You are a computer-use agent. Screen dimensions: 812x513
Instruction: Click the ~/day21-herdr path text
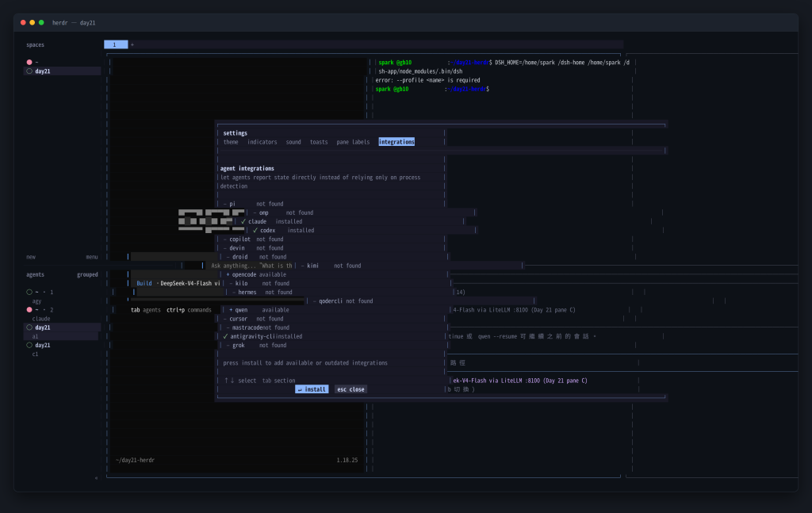(x=135, y=460)
